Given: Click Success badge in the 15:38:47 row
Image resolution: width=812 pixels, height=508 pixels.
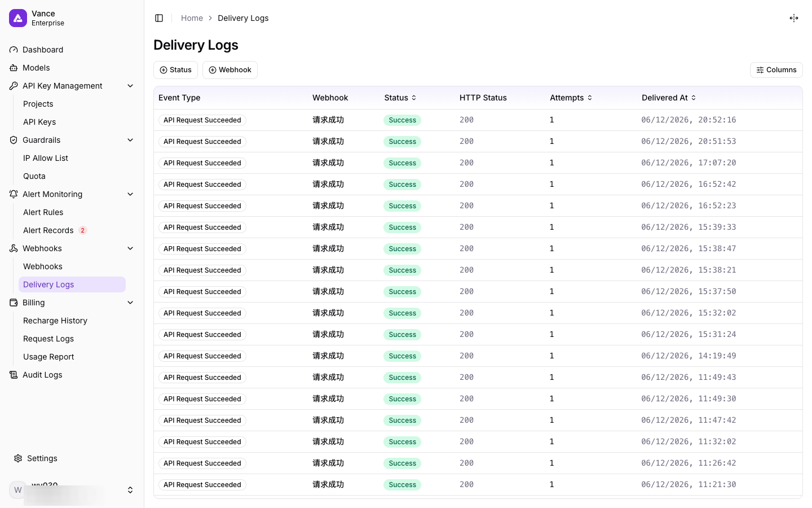Looking at the screenshot, I should [x=403, y=249].
